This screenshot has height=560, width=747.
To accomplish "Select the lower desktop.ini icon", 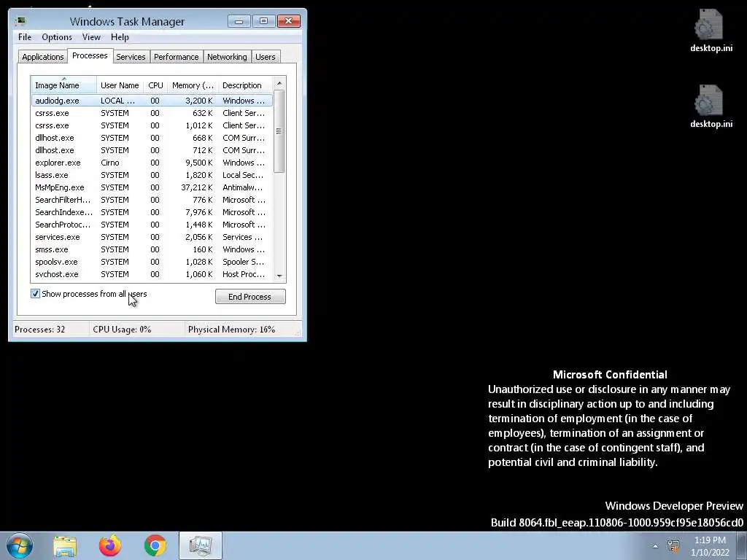I will coord(711,106).
